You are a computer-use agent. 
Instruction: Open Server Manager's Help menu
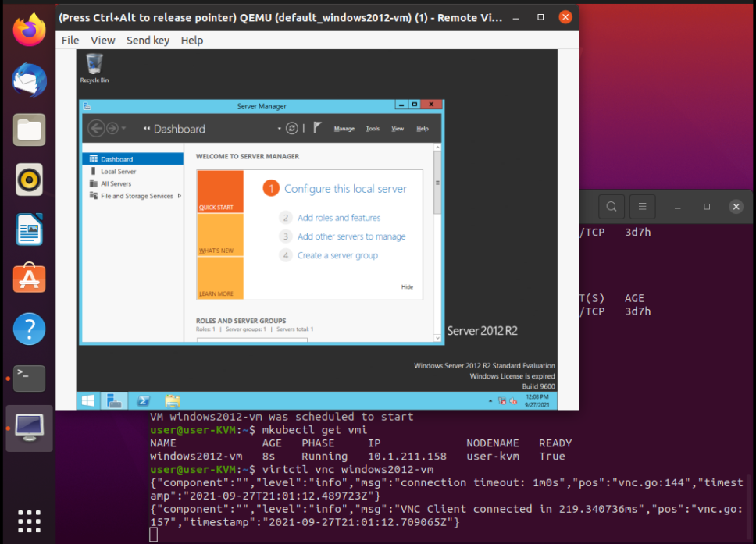coord(423,129)
